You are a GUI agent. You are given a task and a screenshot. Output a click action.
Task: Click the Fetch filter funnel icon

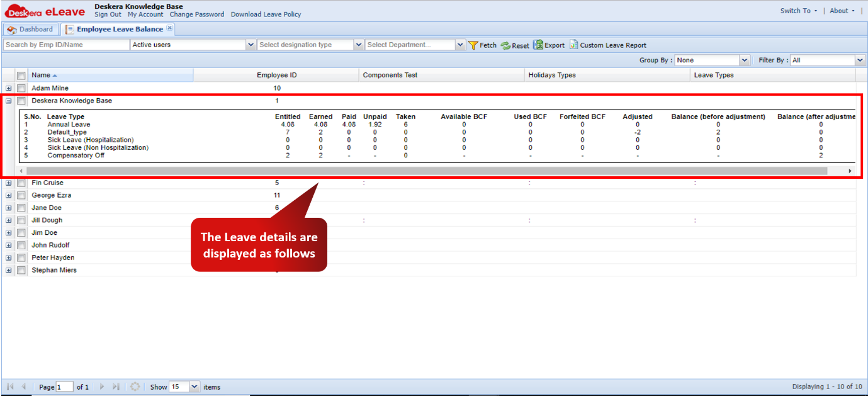coord(474,45)
